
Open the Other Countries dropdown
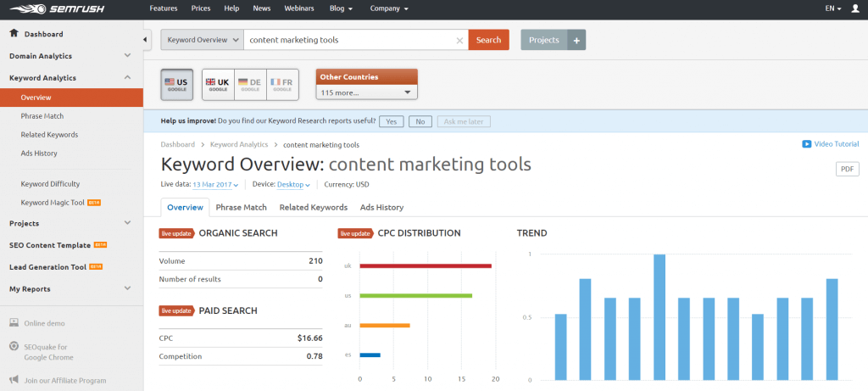pos(366,92)
